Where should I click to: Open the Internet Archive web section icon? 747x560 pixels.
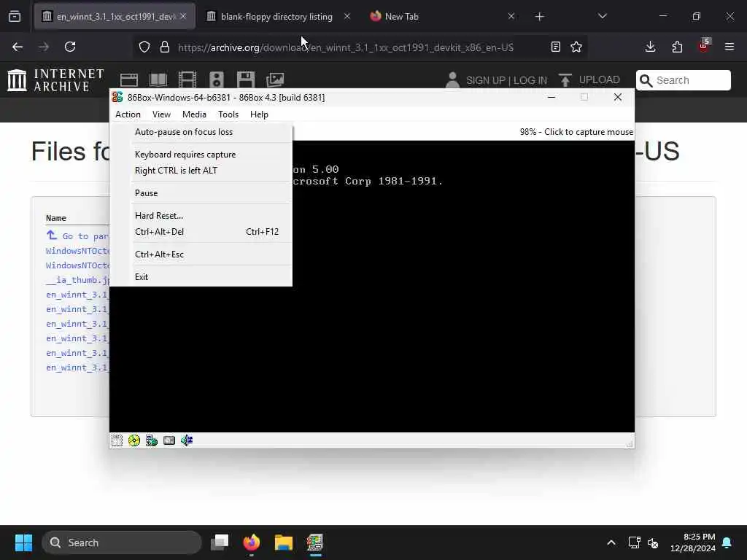tap(129, 79)
